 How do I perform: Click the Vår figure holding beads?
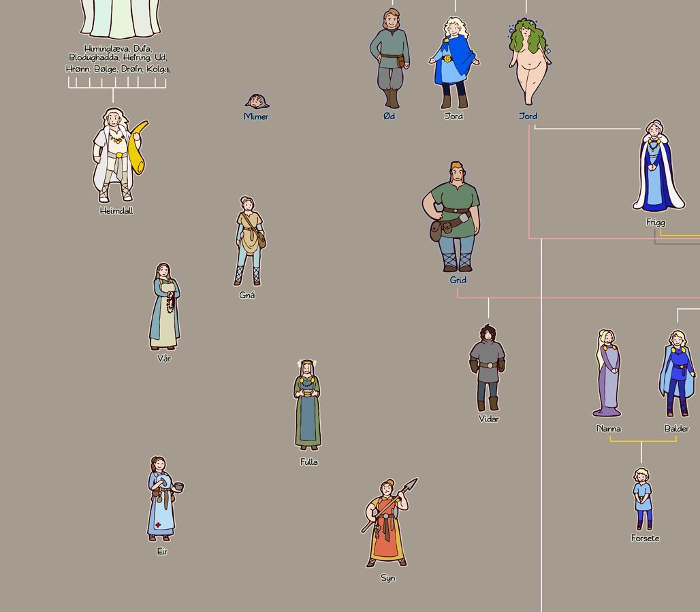(x=164, y=306)
